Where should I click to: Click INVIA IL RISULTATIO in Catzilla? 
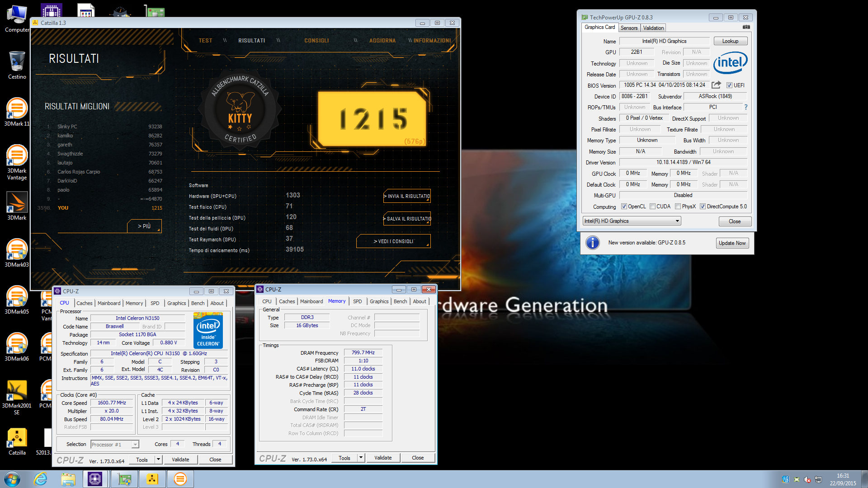[407, 196]
